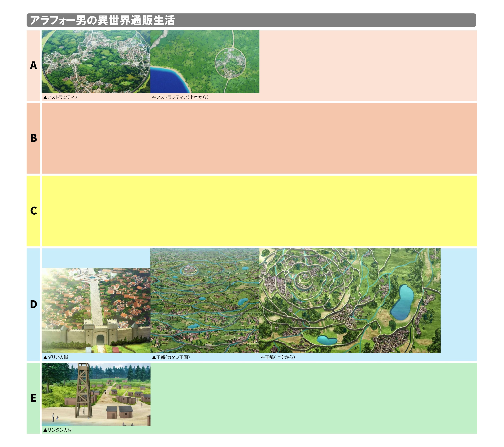Select the tier B label
This screenshot has height=447, width=504.
33,138
